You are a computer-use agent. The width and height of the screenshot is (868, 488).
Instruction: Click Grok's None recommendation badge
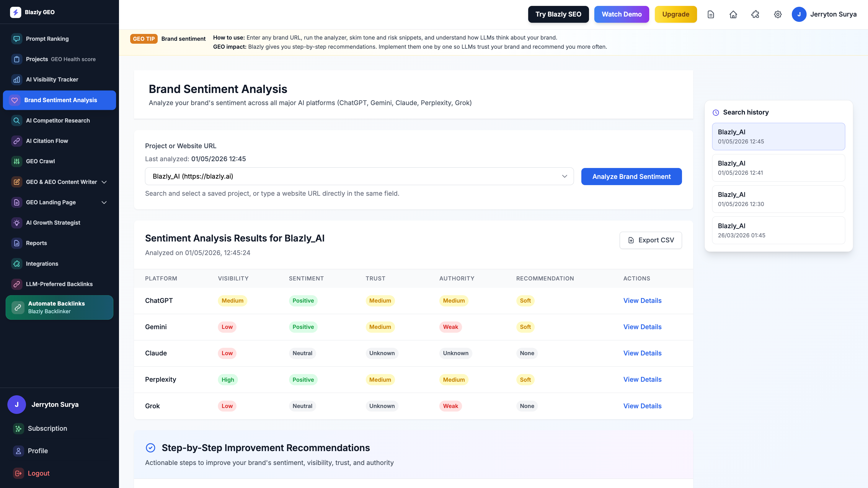[x=527, y=406]
